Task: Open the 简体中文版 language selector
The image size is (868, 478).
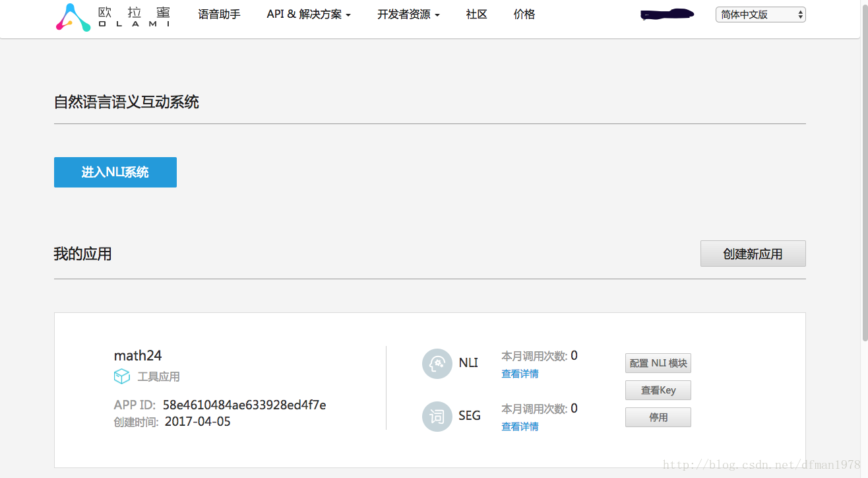Action: point(760,15)
